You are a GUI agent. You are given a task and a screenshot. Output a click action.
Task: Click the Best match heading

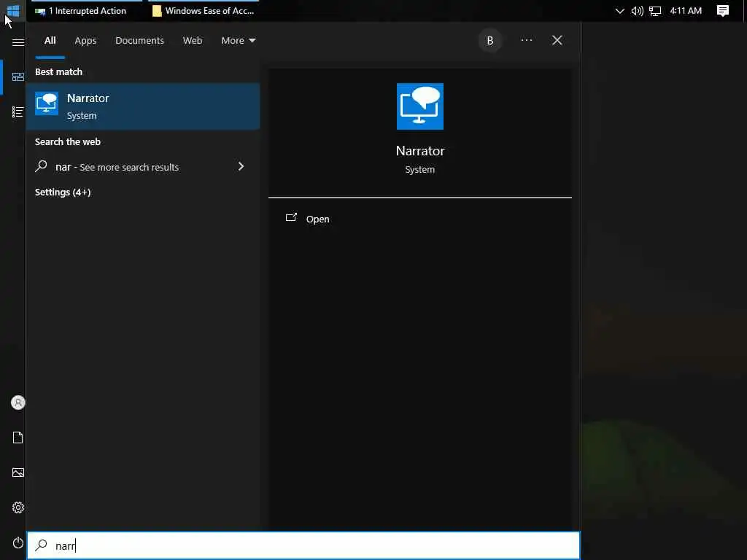tap(58, 72)
